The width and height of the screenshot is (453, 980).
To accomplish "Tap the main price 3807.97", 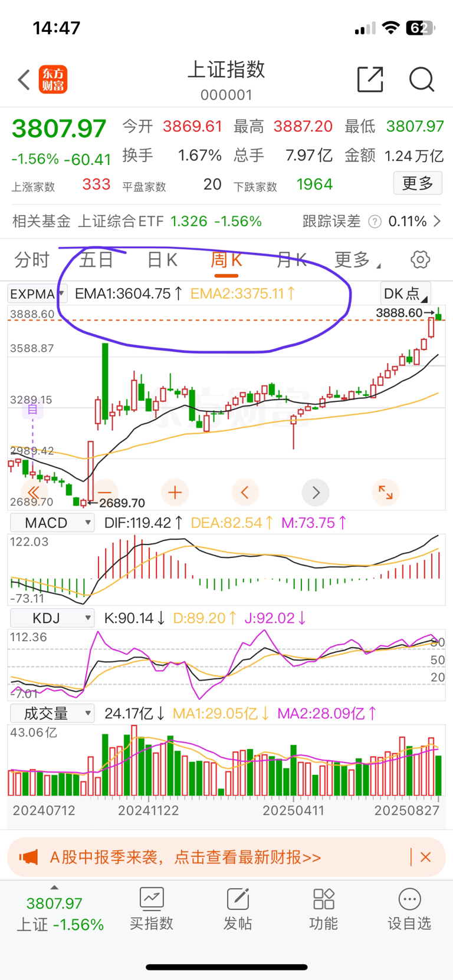I will pos(59,128).
